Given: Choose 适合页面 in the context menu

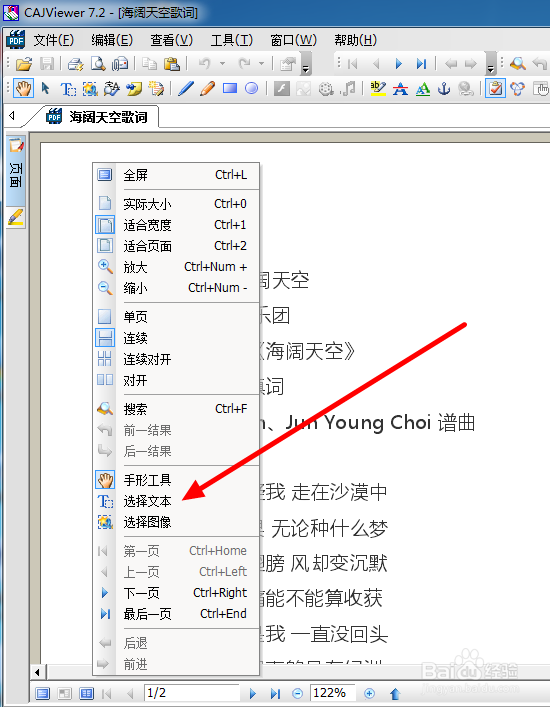Looking at the screenshot, I should coord(176,246).
